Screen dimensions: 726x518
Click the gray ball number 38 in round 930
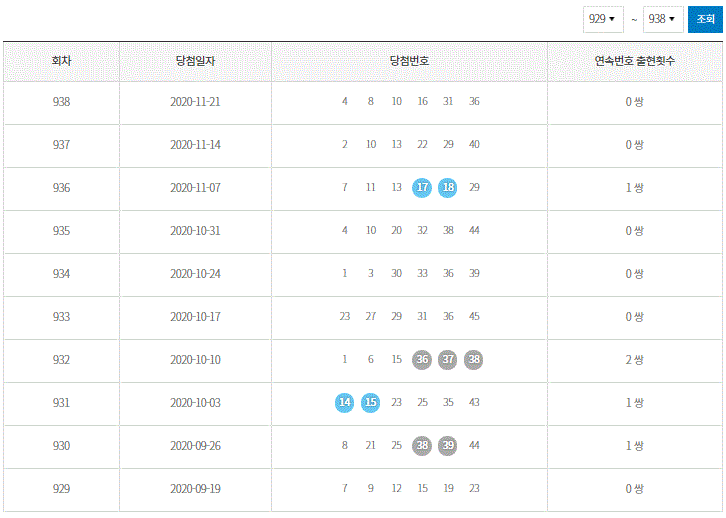click(x=422, y=445)
